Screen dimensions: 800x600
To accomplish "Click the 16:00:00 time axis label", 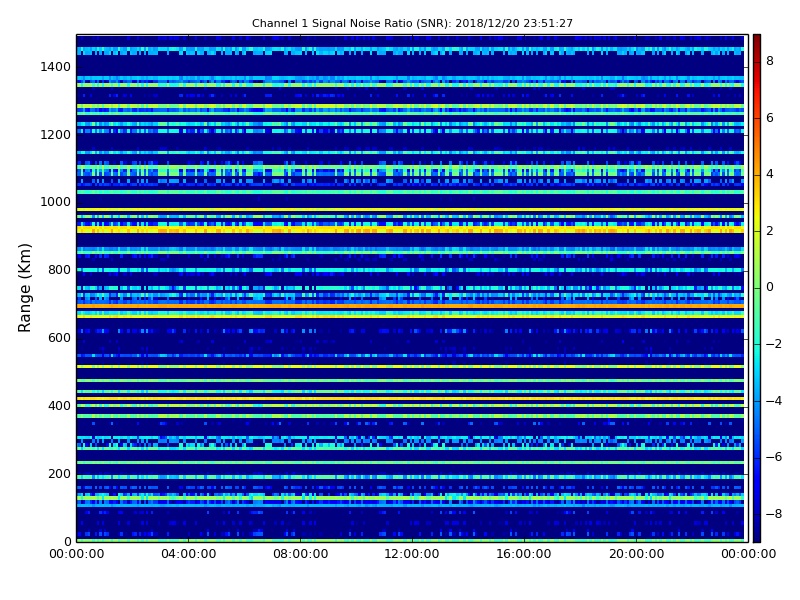I will (x=523, y=554).
